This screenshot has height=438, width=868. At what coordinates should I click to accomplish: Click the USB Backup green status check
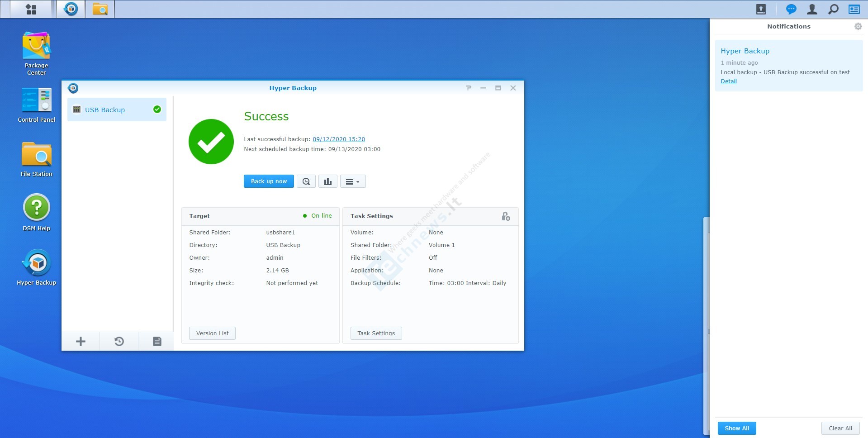pos(157,109)
